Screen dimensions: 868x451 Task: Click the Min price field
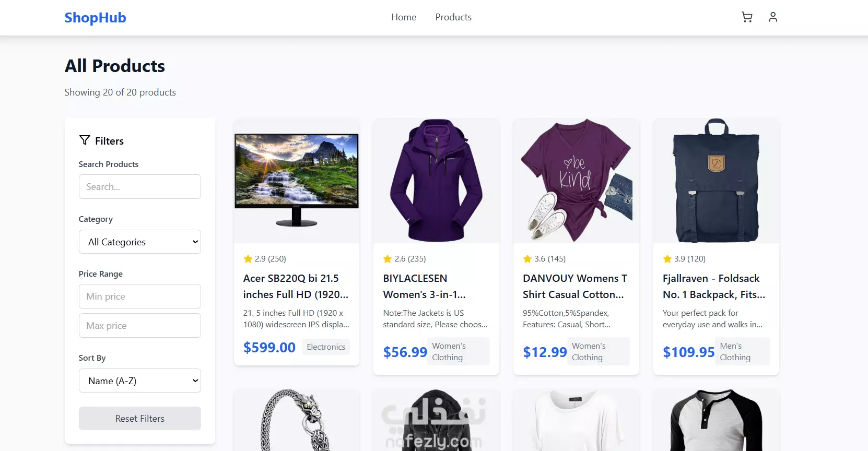pos(140,296)
